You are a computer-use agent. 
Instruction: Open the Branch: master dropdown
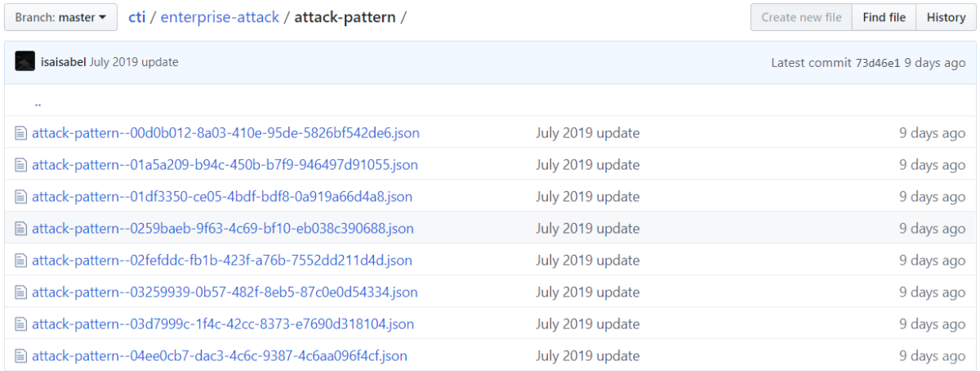(x=61, y=17)
